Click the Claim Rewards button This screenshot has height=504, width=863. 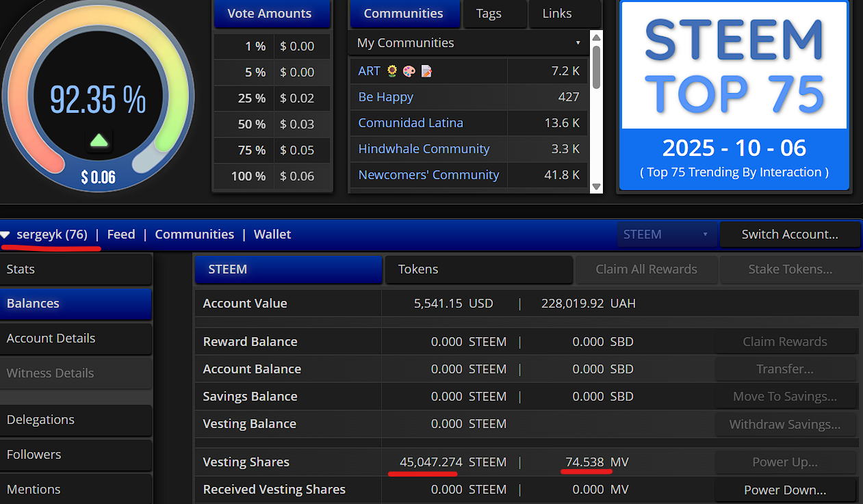pos(785,341)
